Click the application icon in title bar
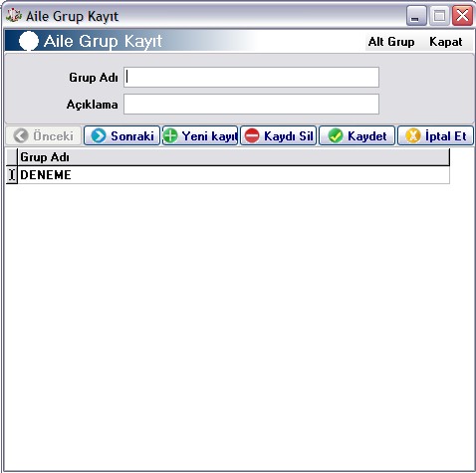The height and width of the screenshot is (473, 476). (14, 15)
